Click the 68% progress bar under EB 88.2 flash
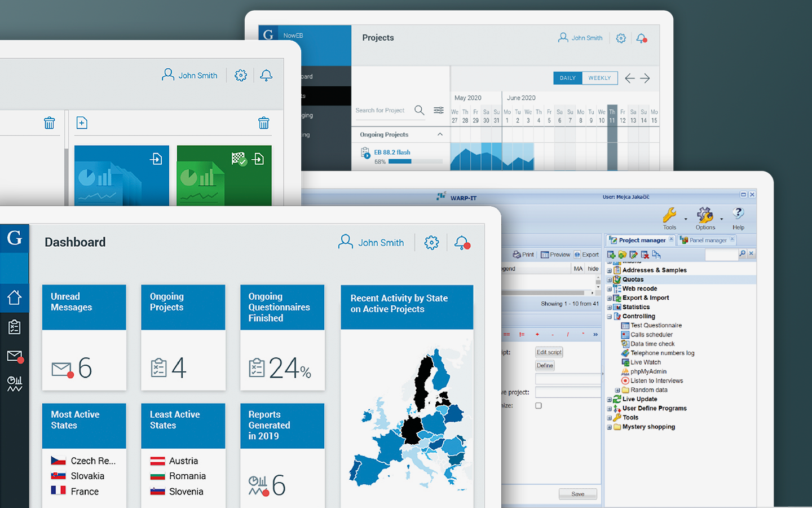812x508 pixels. [x=415, y=161]
